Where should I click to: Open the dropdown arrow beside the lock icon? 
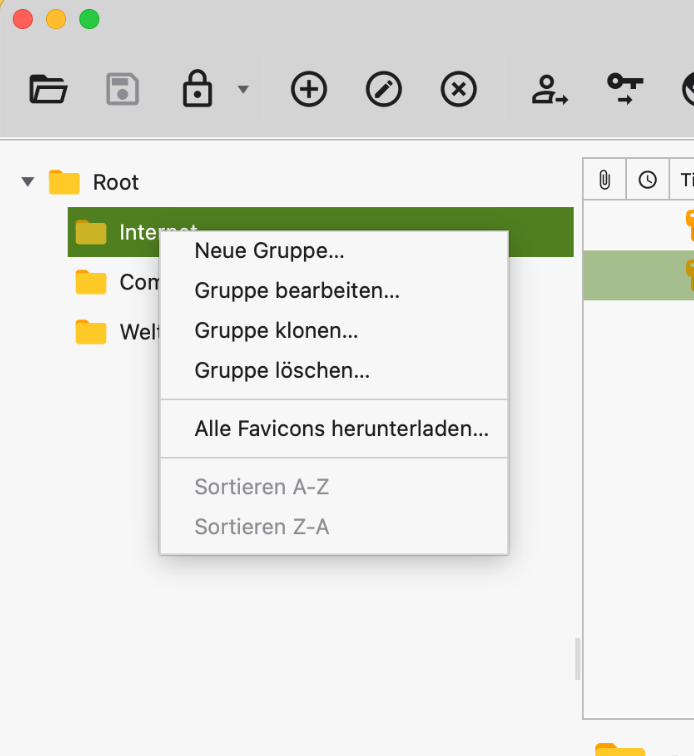coord(243,90)
